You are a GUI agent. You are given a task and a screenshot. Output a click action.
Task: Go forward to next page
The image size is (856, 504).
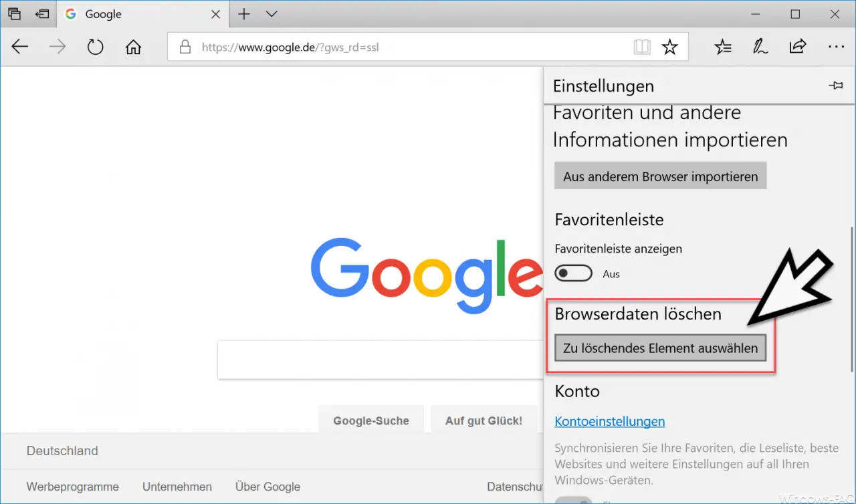click(x=58, y=47)
